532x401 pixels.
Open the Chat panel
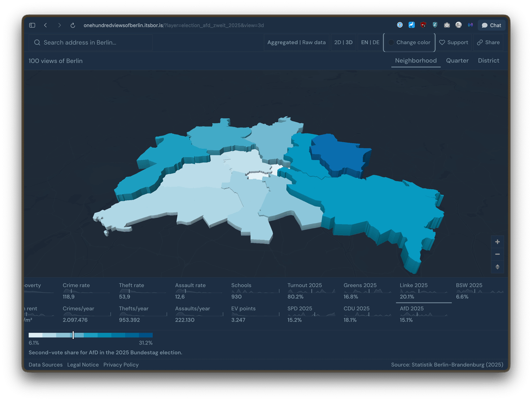pyautogui.click(x=492, y=25)
